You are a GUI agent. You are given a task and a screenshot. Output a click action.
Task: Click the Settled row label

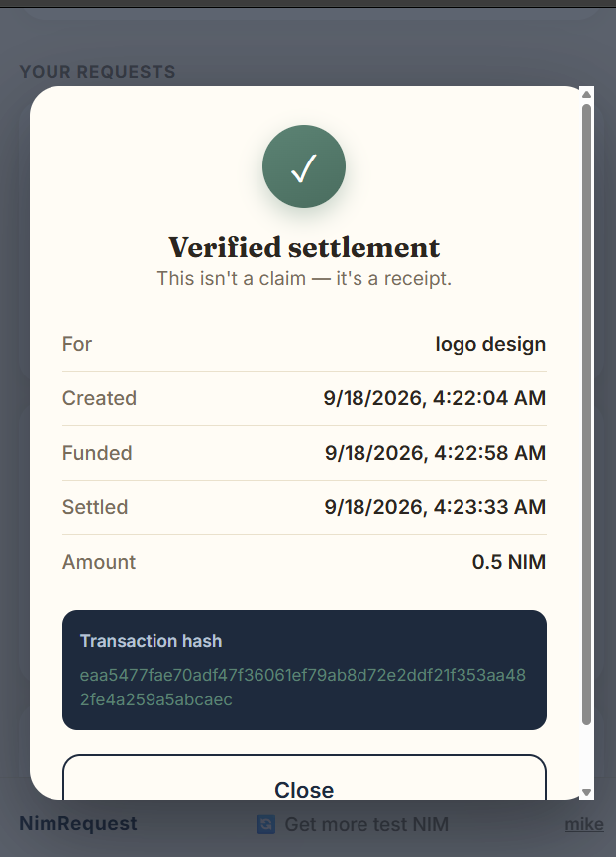pos(95,507)
